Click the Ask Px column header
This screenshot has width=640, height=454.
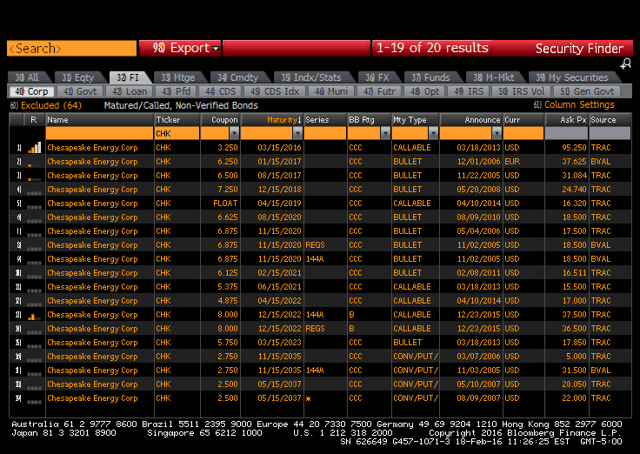567,120
